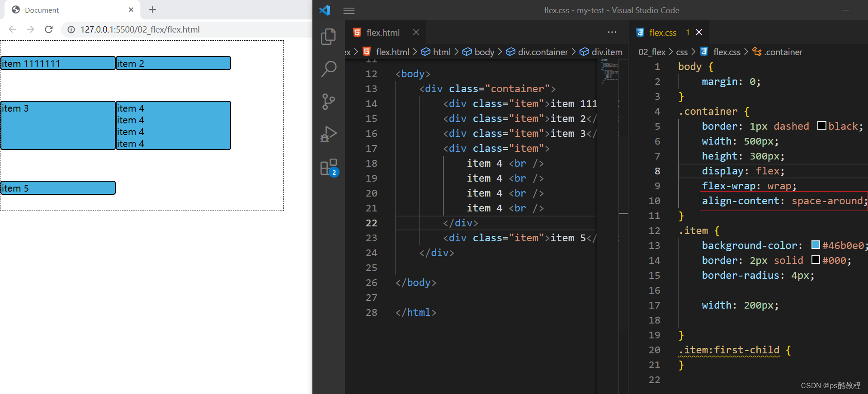
Task: Click line number 8 in CSS editor
Action: tap(657, 171)
